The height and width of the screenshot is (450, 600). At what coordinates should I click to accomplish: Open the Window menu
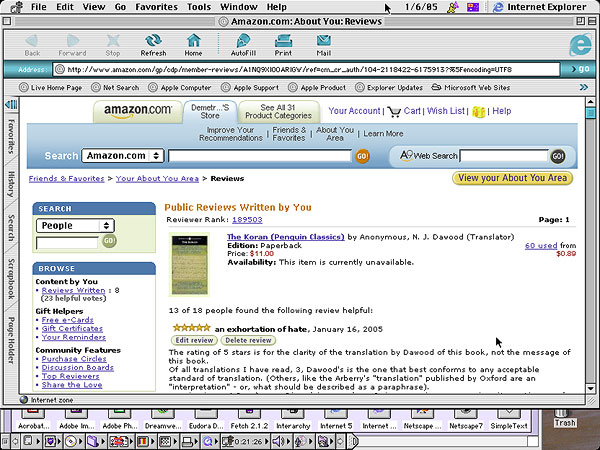click(x=238, y=7)
